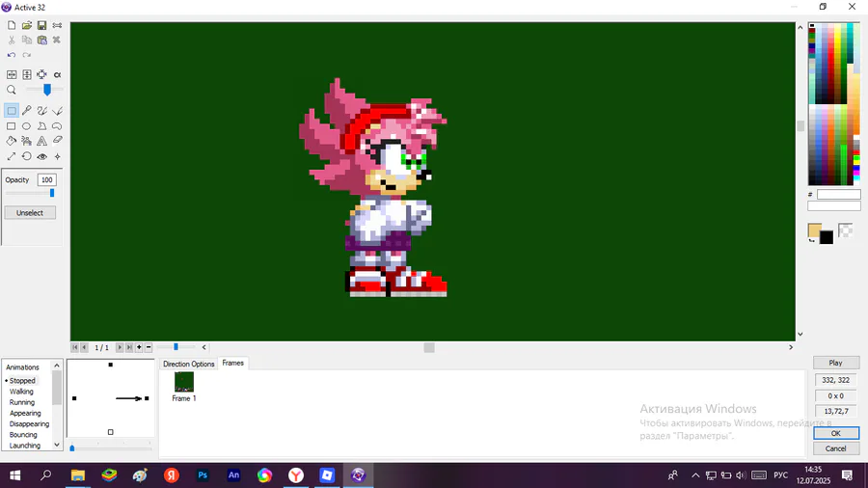The width and height of the screenshot is (868, 488).
Task: Select the Fill bucket tool
Action: pos(11,141)
